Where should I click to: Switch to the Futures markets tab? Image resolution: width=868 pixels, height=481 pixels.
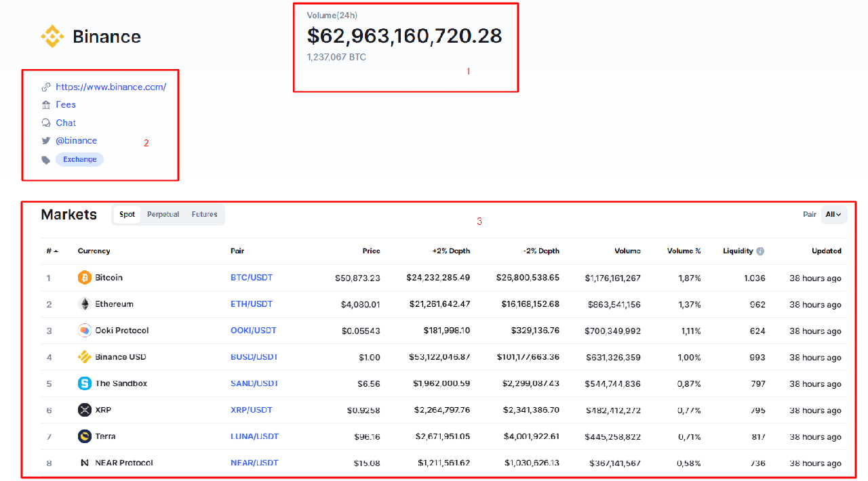pyautogui.click(x=204, y=214)
